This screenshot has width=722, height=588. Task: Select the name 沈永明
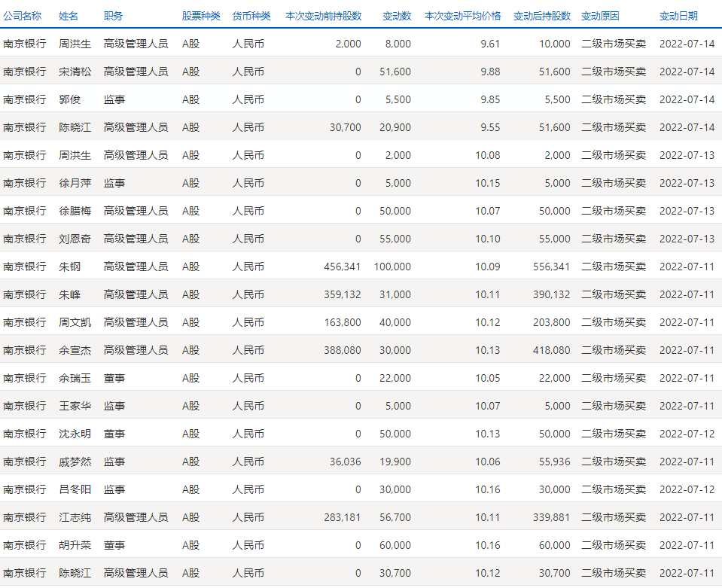coord(75,434)
